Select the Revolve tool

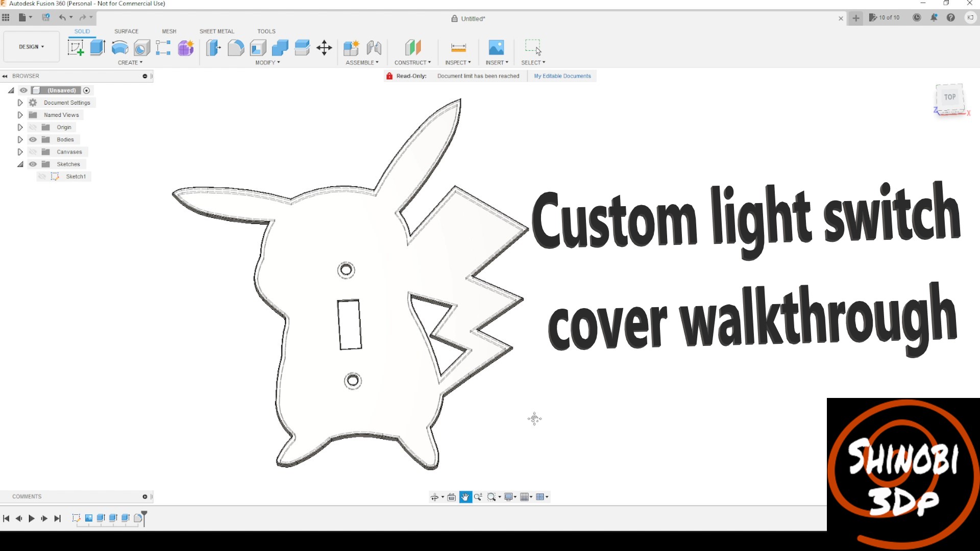pos(120,48)
